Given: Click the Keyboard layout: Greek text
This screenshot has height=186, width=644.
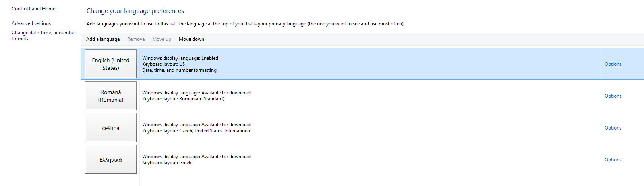Looking at the screenshot, I should [167, 163].
